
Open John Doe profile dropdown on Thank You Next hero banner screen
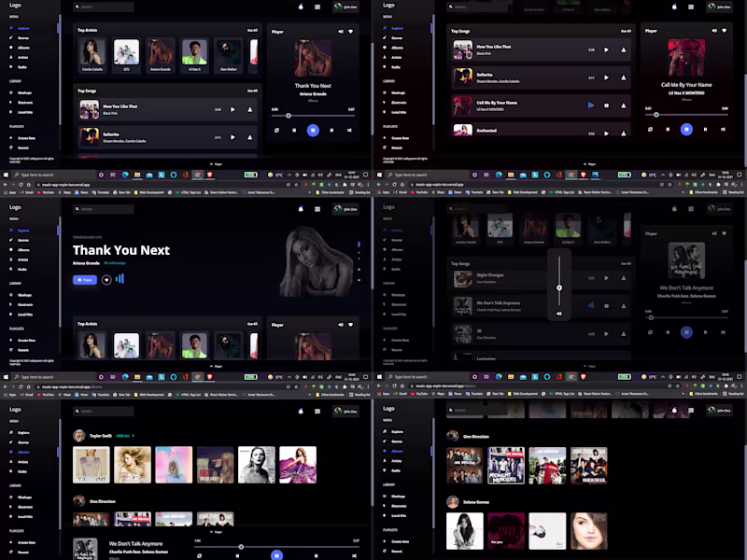tap(345, 209)
